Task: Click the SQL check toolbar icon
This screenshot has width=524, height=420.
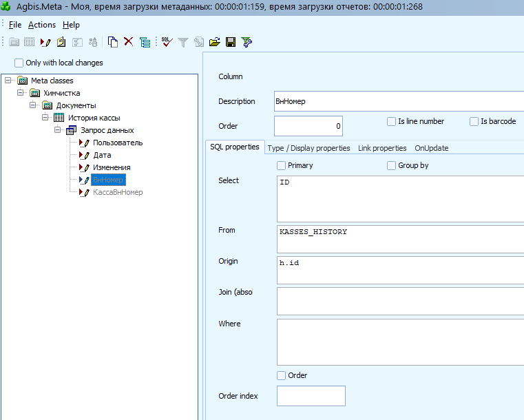Action: [x=167, y=42]
